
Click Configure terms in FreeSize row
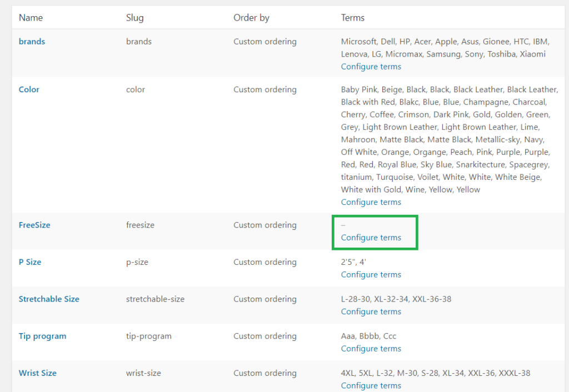371,238
